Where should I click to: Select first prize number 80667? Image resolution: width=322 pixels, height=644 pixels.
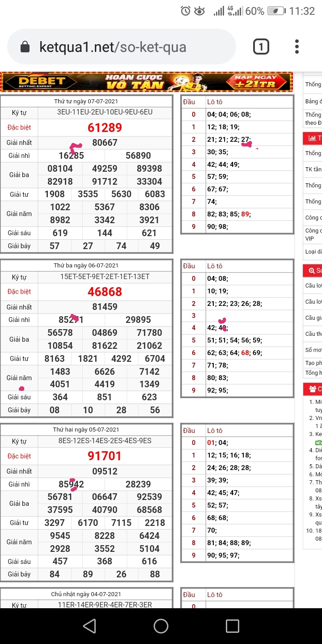105,143
